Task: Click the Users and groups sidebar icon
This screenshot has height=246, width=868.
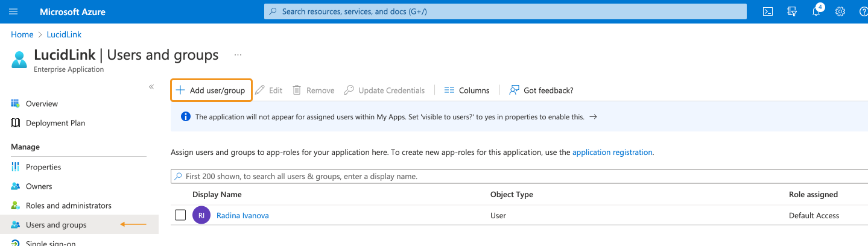Action: coord(16,225)
